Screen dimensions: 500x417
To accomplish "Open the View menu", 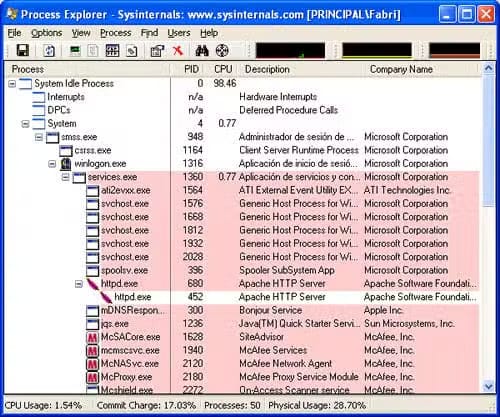I will (81, 33).
